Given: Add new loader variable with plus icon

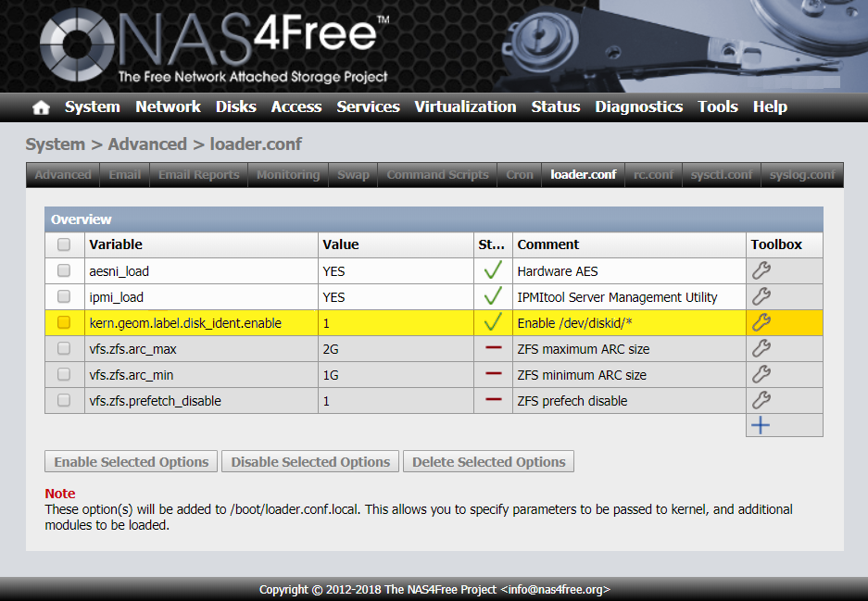Looking at the screenshot, I should coord(761,426).
